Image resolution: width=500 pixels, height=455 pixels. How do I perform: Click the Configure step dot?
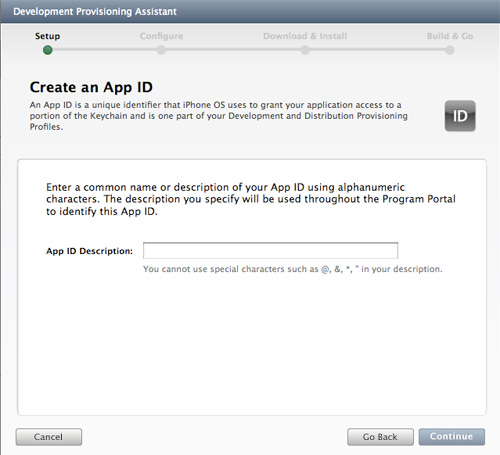click(x=161, y=50)
